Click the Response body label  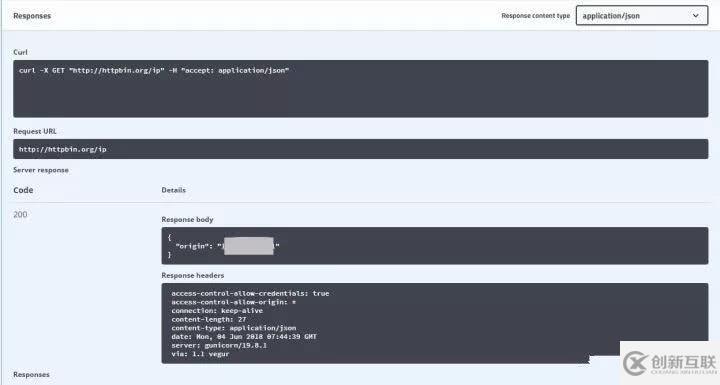pos(187,220)
